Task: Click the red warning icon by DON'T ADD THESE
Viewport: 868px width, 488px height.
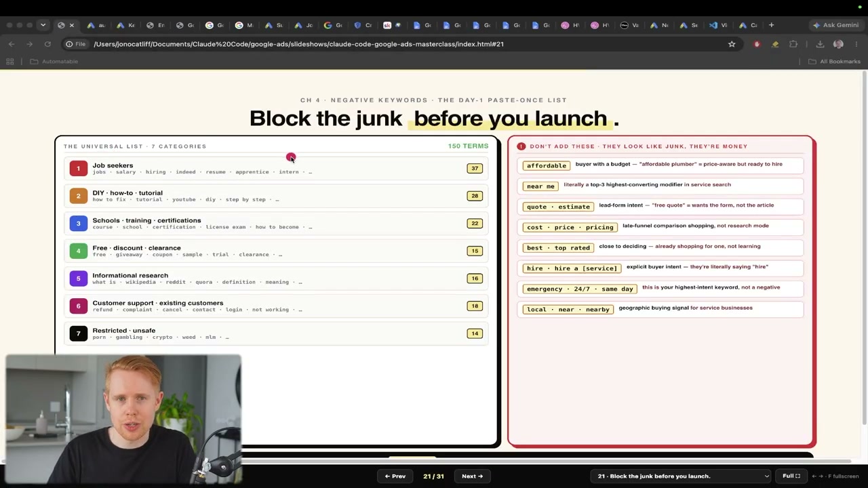Action: pyautogui.click(x=521, y=146)
